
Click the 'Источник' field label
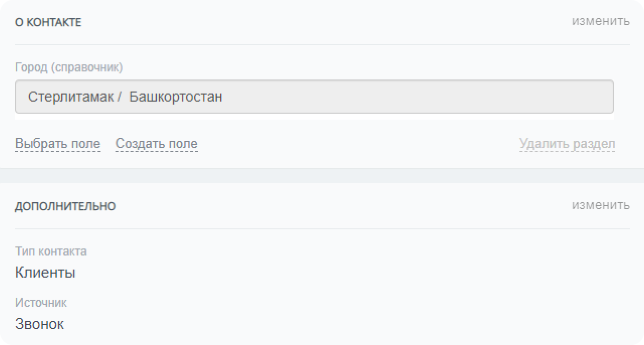click(x=41, y=302)
